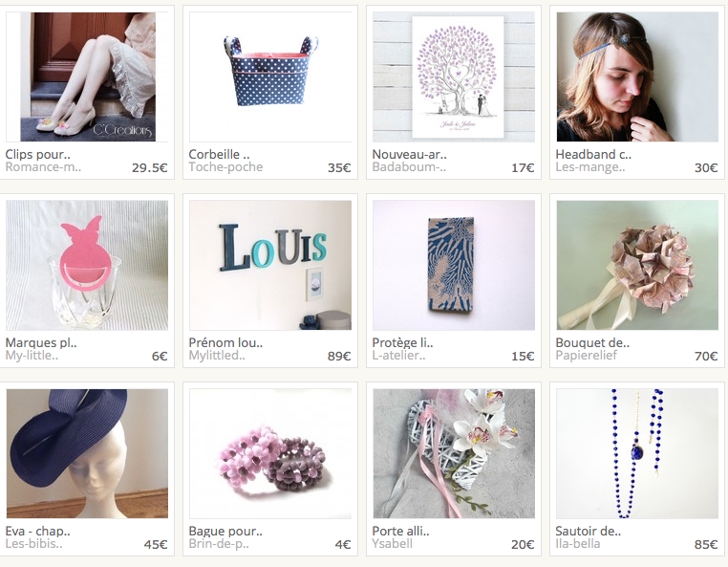Open the Ila-bella seller page
Image resolution: width=728 pixels, height=567 pixels.
point(578,544)
